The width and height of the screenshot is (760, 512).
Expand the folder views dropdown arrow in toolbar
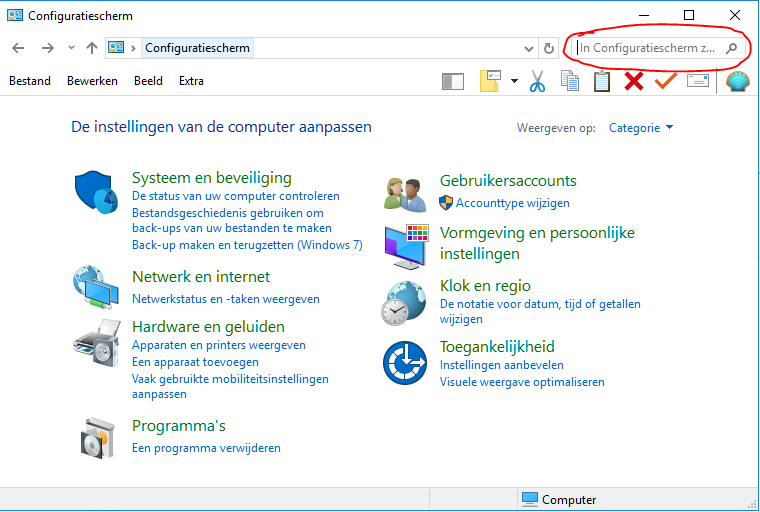coord(514,81)
